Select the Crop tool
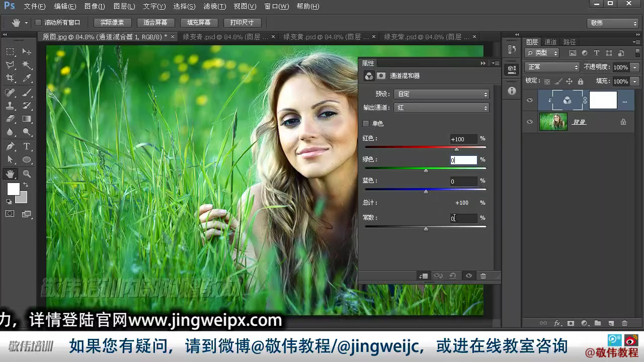The image size is (644, 362). 10,78
